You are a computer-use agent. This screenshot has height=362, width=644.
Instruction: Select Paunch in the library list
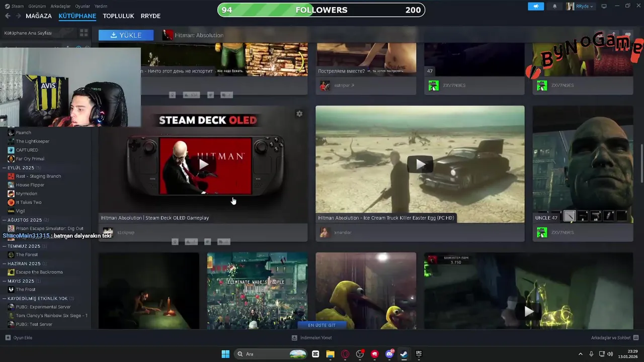(x=24, y=133)
